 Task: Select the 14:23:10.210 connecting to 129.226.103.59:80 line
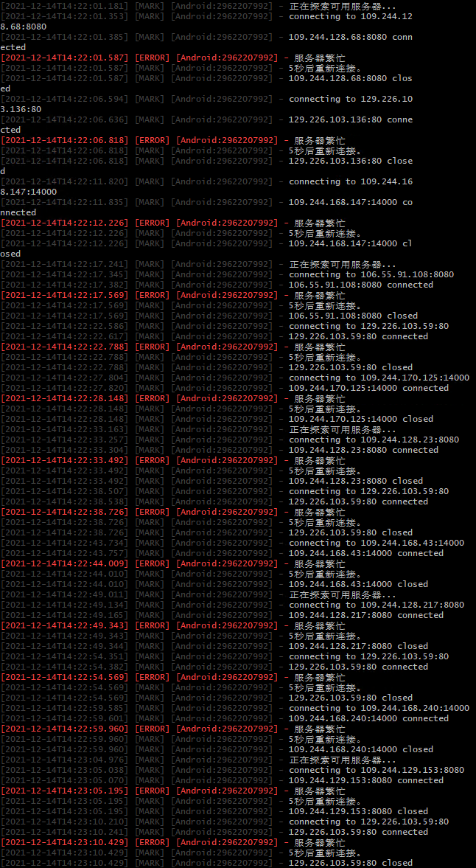tap(225, 822)
